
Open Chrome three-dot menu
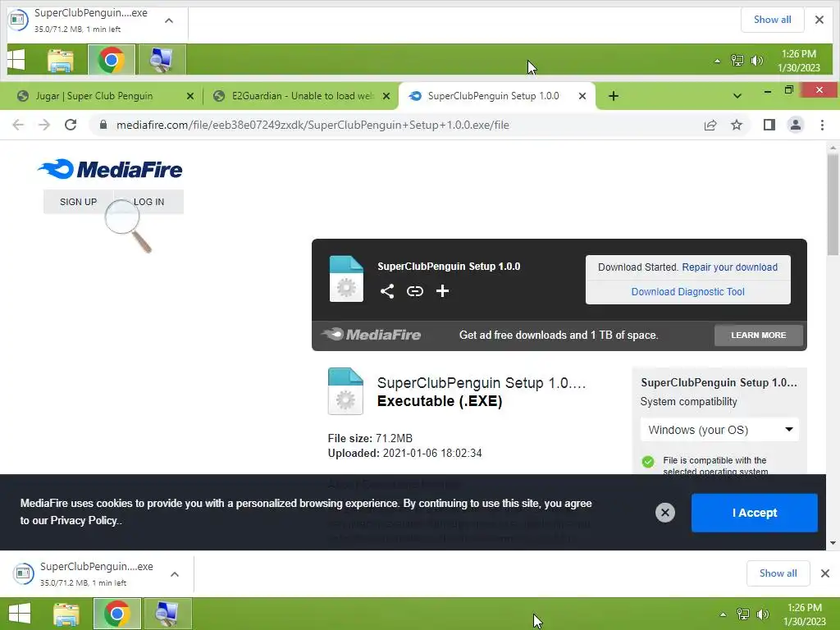point(822,125)
